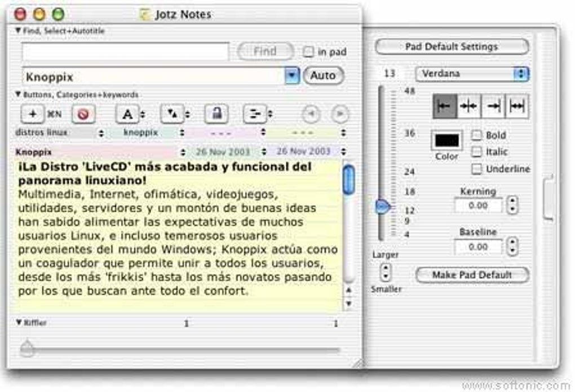
Task: Click the text alignment lines button
Action: [x=254, y=114]
